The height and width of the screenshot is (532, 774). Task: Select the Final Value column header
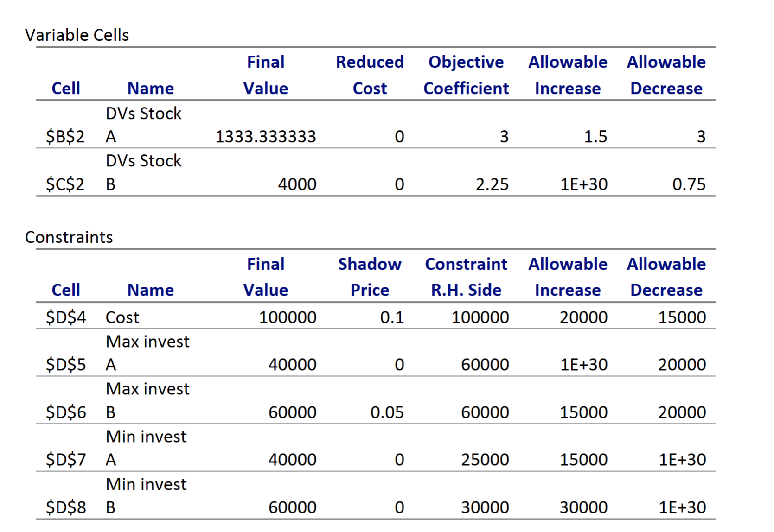(x=265, y=74)
